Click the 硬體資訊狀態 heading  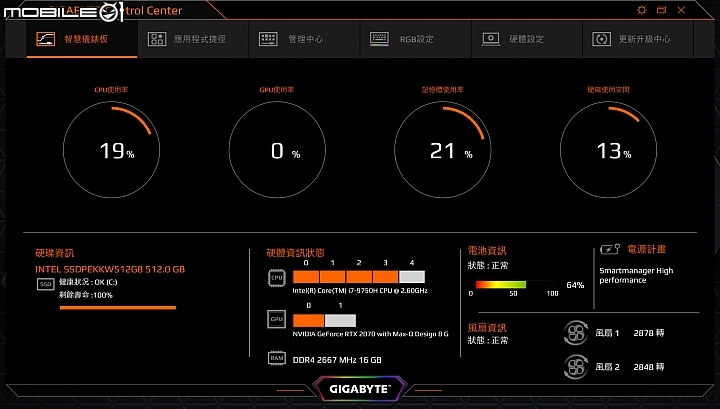pos(295,253)
